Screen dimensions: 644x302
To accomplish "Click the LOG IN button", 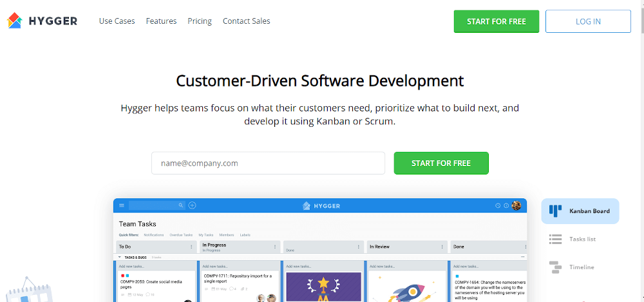I will click(588, 21).
